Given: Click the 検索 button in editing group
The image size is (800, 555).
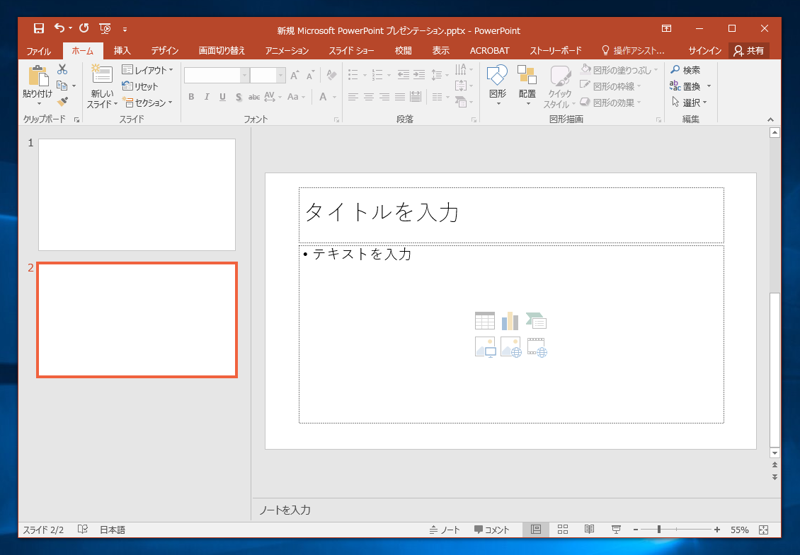Looking at the screenshot, I should pos(685,70).
